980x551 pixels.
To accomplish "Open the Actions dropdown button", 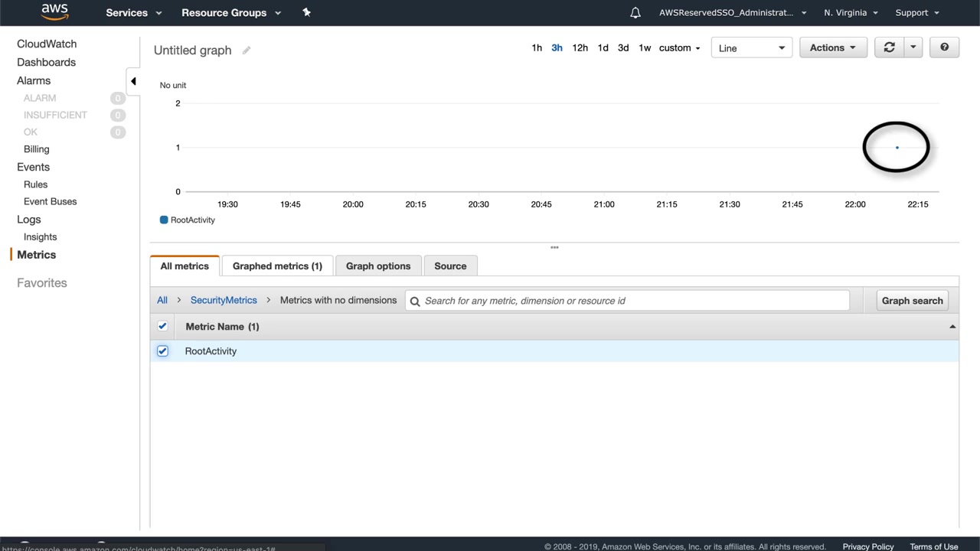I will tap(833, 47).
